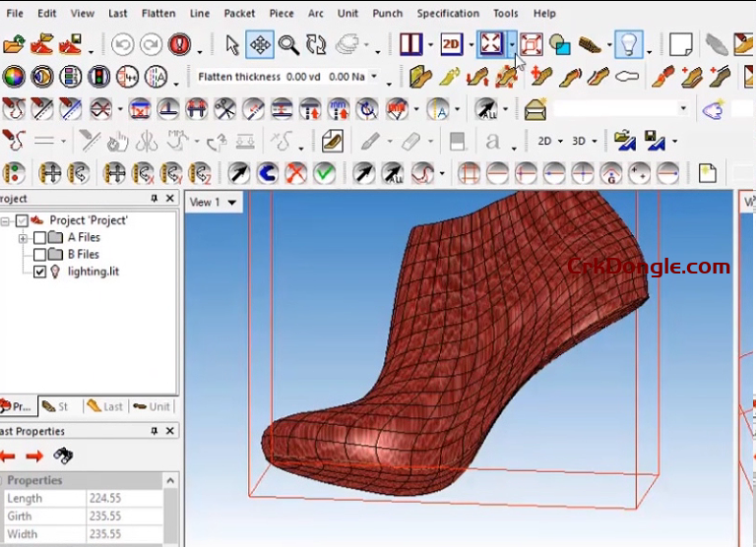Open the View 1 dropdown
This screenshot has width=756, height=547.
tap(214, 203)
